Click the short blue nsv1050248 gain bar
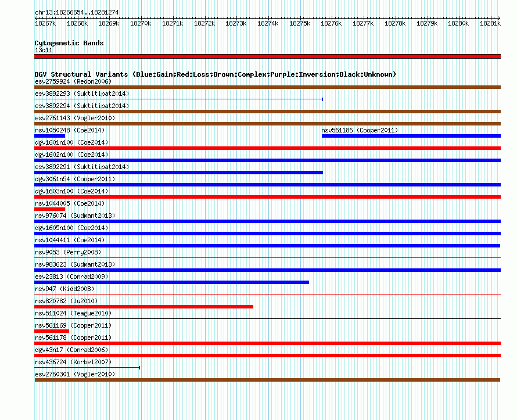The image size is (517, 420). pos(50,136)
